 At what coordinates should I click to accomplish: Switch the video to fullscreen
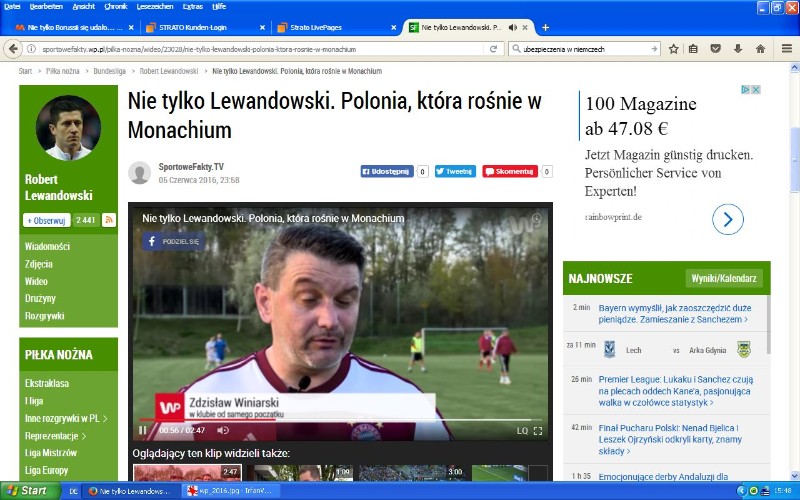point(538,431)
